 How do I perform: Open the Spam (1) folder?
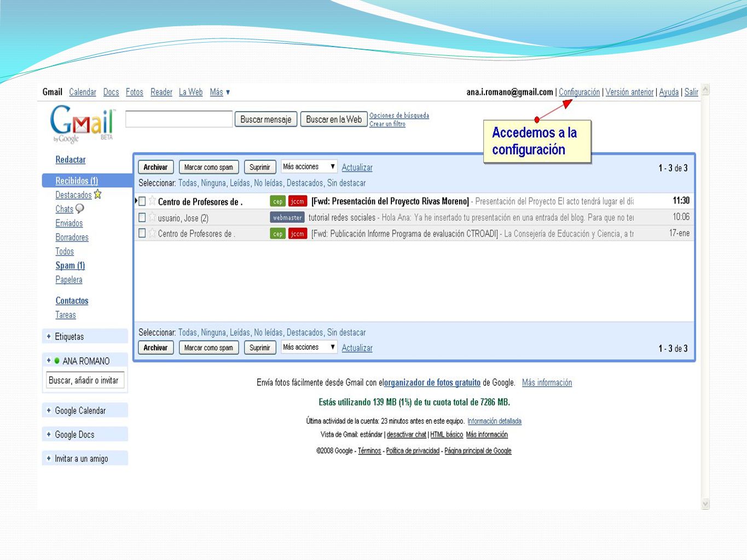[70, 265]
